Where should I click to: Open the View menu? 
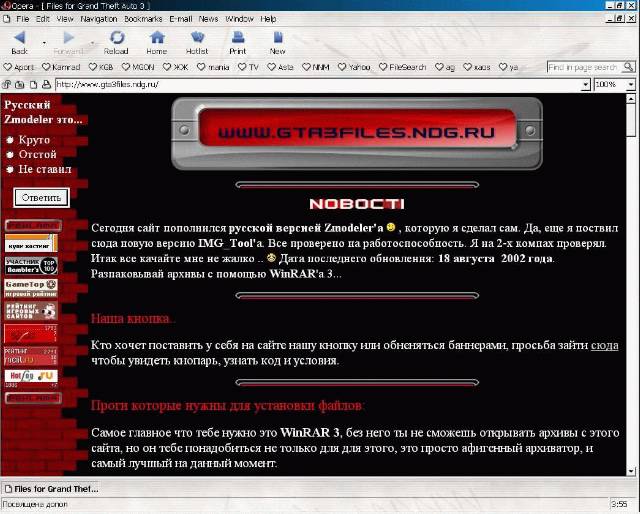[x=65, y=19]
